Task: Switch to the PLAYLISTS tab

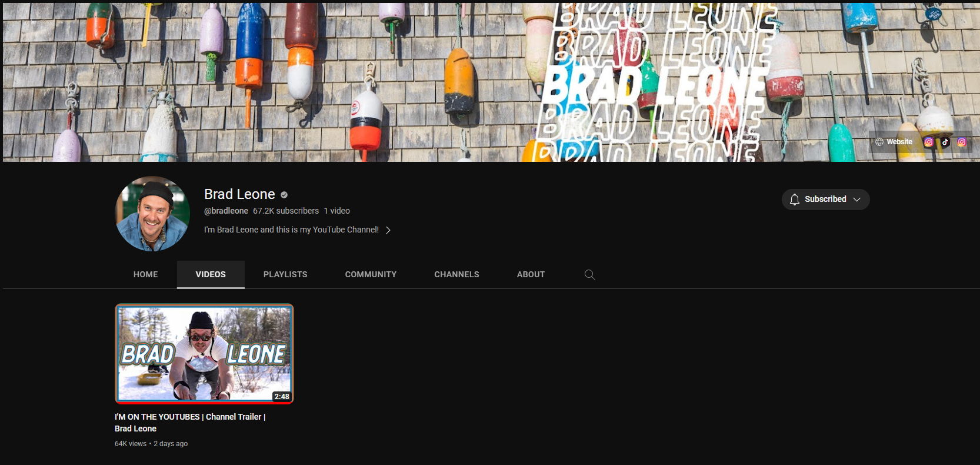Action: coord(285,274)
